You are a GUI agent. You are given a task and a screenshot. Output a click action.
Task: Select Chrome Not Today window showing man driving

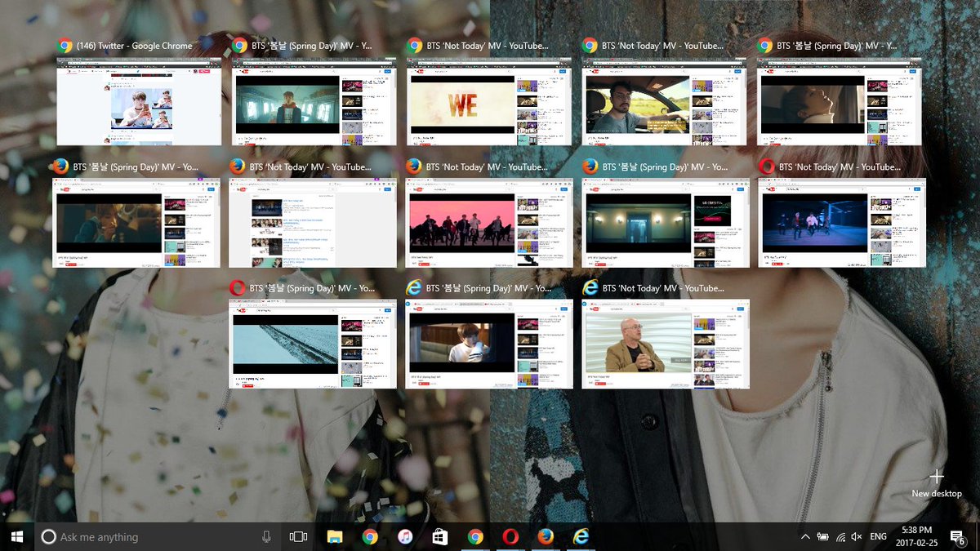[x=666, y=101]
